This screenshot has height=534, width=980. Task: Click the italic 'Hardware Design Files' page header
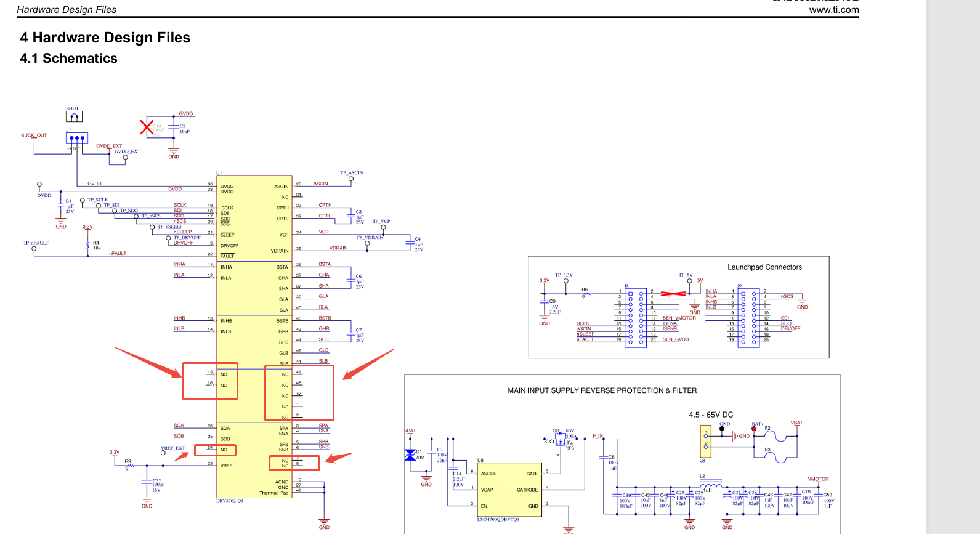pyautogui.click(x=67, y=10)
